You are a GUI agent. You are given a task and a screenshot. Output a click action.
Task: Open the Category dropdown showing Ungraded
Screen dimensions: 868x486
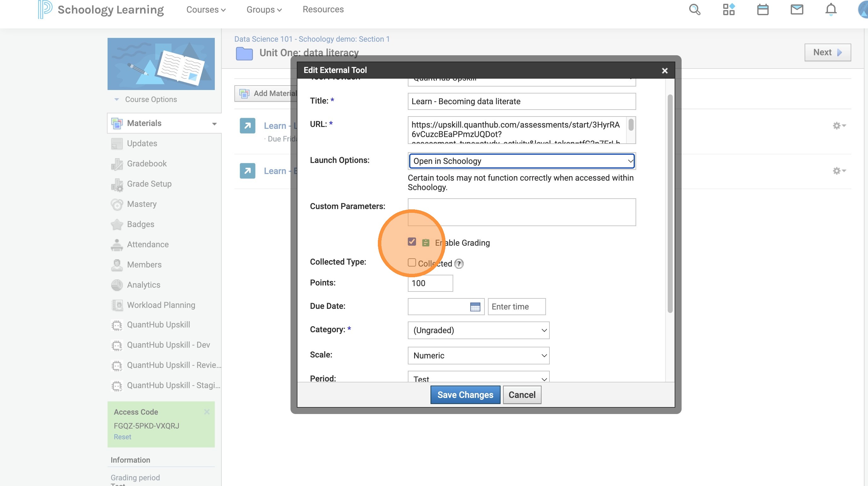tap(478, 330)
